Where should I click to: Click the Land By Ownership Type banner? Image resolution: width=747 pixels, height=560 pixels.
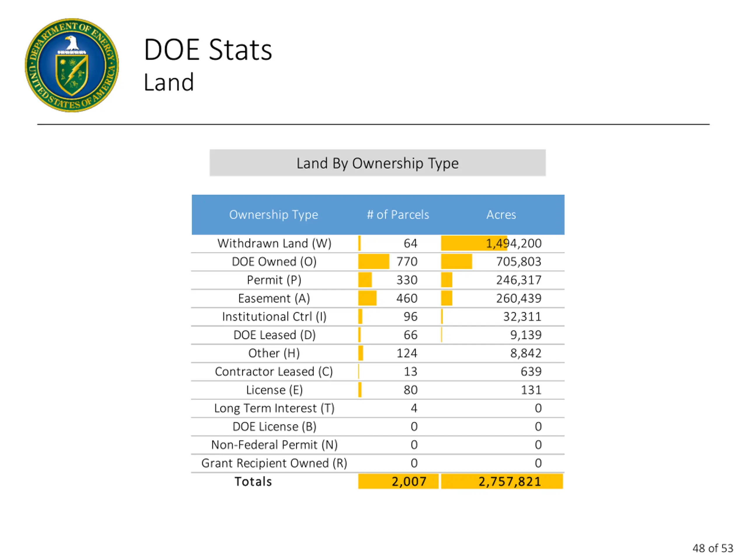click(x=377, y=163)
